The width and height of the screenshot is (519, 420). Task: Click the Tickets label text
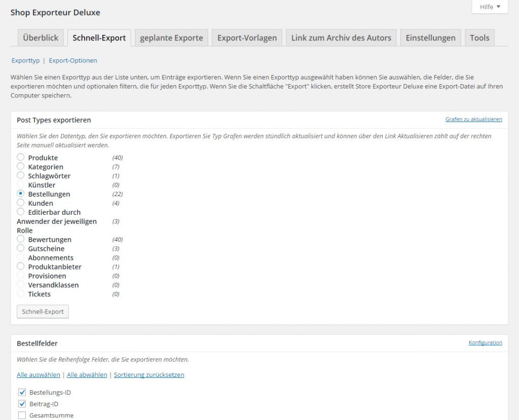point(40,294)
